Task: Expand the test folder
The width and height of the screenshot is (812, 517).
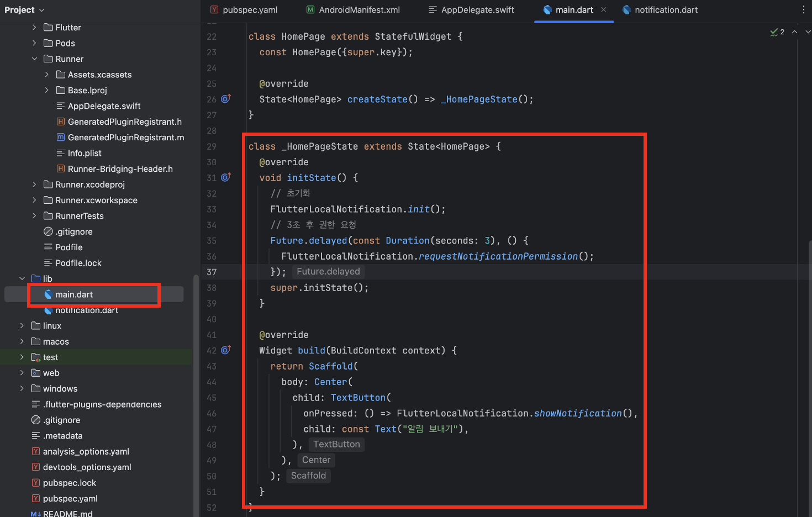Action: tap(22, 357)
